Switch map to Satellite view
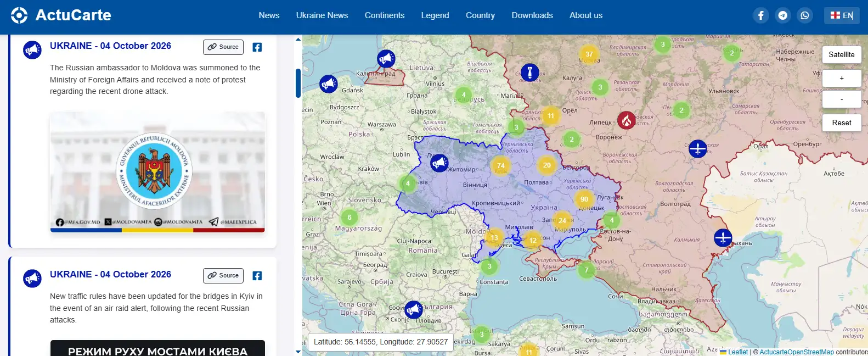Viewport: 868px width, 356px height. point(842,54)
